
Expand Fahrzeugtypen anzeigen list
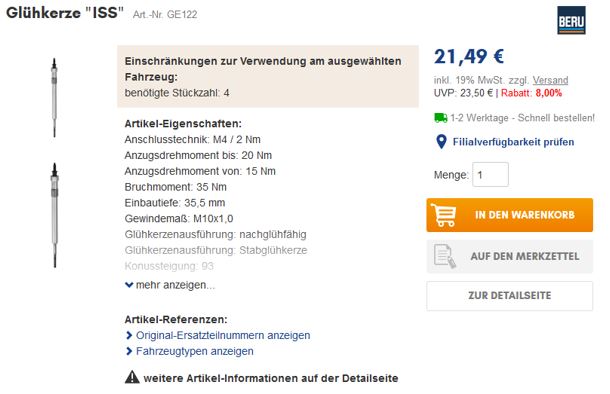pyautogui.click(x=195, y=351)
